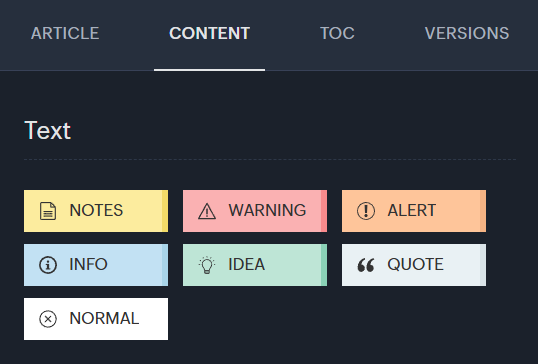The height and width of the screenshot is (364, 538).
Task: Go to the VERSIONS tab
Action: pos(467,33)
